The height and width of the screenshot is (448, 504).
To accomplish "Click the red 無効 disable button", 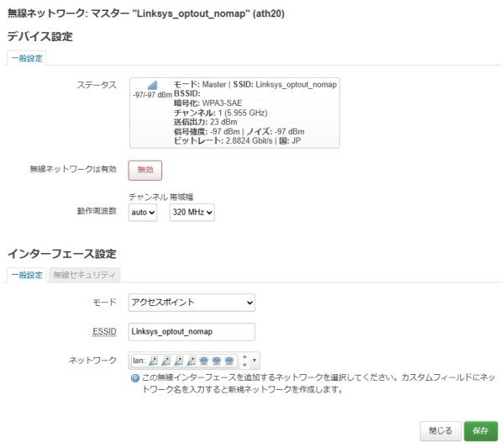I will (145, 170).
